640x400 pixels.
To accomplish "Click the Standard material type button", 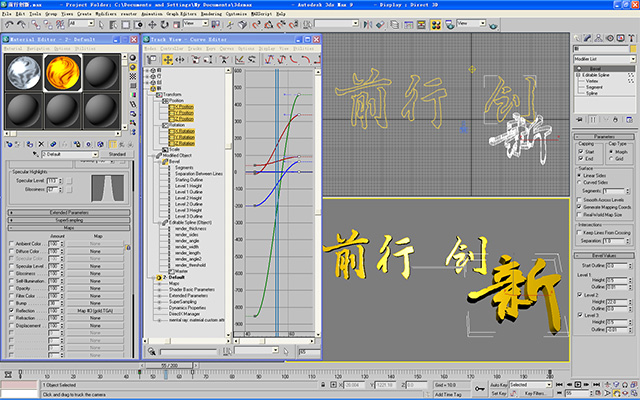I will pos(116,154).
